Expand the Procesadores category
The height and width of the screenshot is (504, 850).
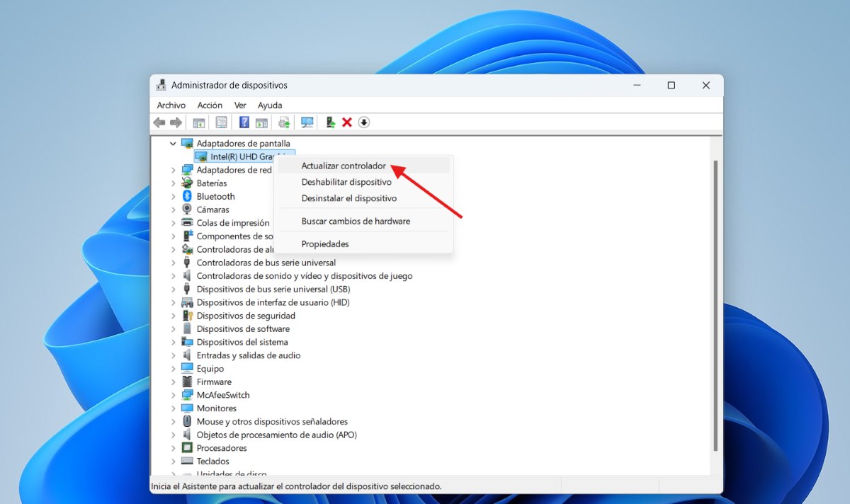174,448
